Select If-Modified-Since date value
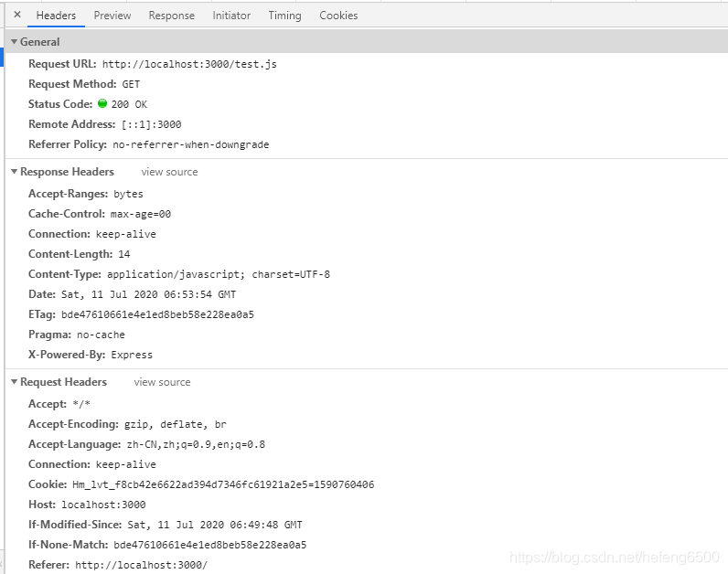This screenshot has height=574, width=728. [215, 525]
